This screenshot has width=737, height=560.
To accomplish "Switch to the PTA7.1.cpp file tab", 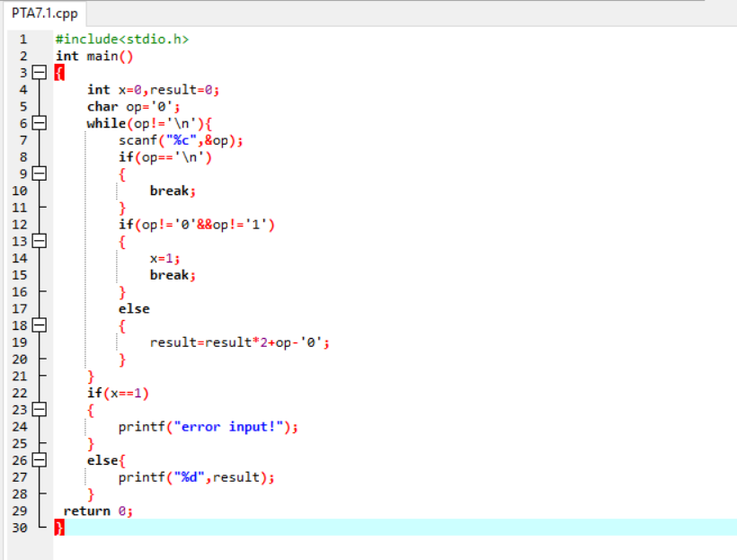I will tap(45, 13).
